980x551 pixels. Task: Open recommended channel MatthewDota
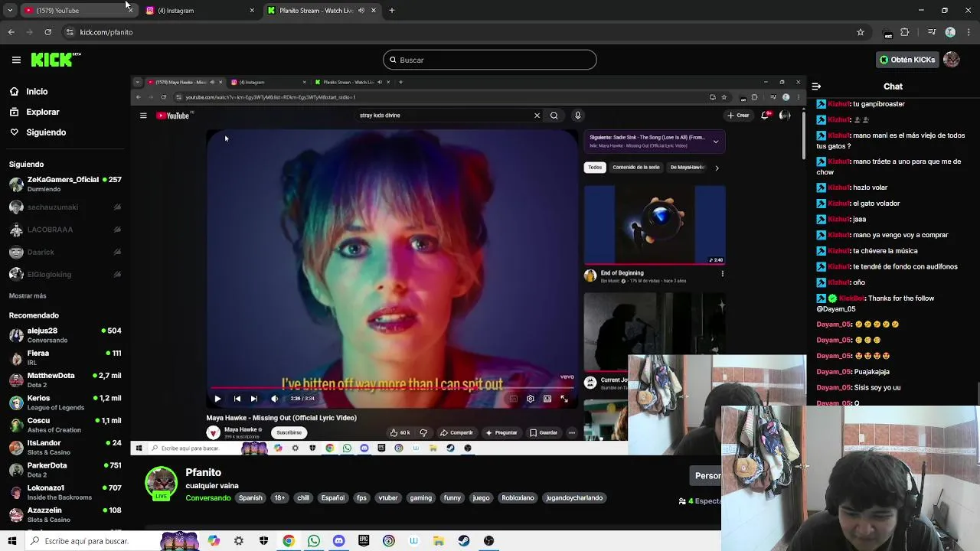pyautogui.click(x=65, y=380)
